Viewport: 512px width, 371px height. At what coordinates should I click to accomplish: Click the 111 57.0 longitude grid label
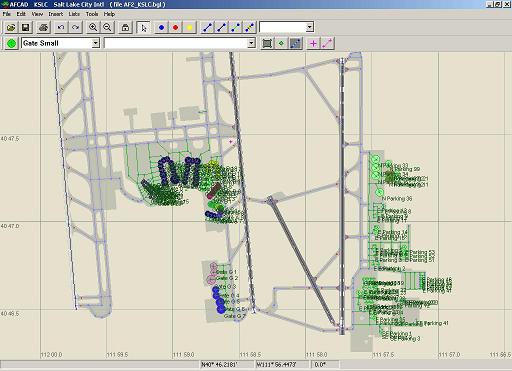(449, 355)
